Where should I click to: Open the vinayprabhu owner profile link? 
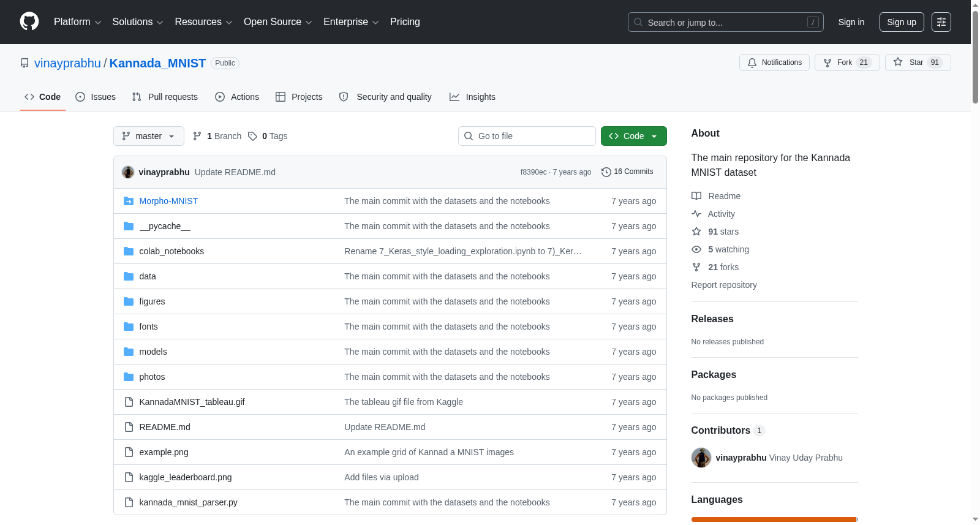click(67, 63)
